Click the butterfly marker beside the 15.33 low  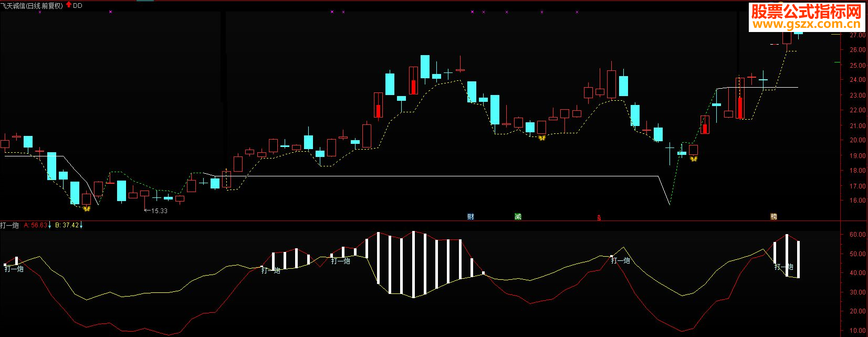pyautogui.click(x=87, y=209)
